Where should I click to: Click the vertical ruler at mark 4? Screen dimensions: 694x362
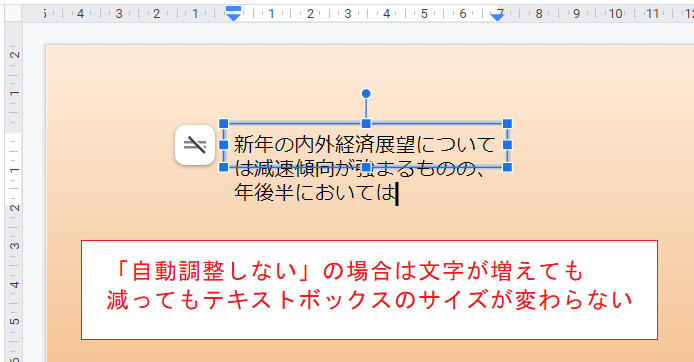click(x=15, y=284)
